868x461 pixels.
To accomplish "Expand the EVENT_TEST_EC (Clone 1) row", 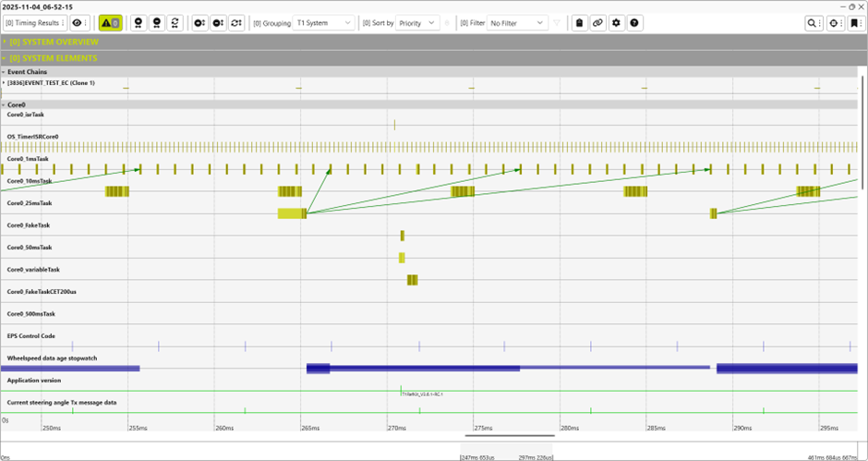I will click(4, 83).
